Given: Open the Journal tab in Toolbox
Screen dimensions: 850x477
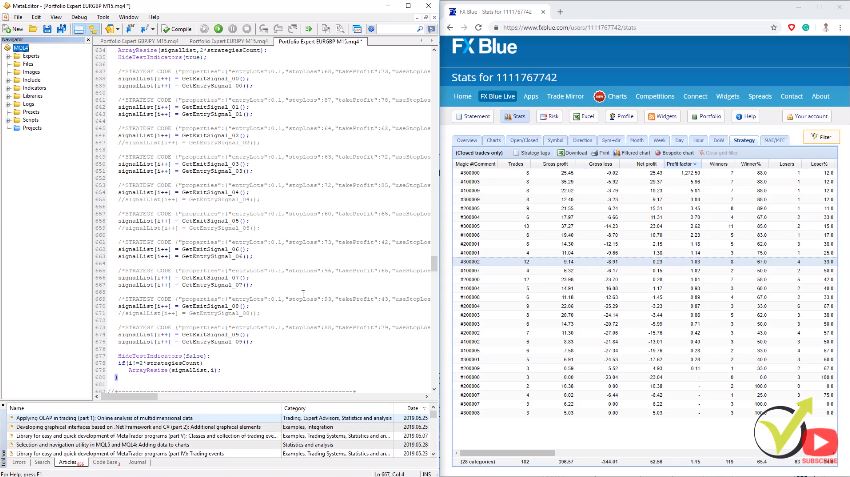Looking at the screenshot, I should pos(137,462).
